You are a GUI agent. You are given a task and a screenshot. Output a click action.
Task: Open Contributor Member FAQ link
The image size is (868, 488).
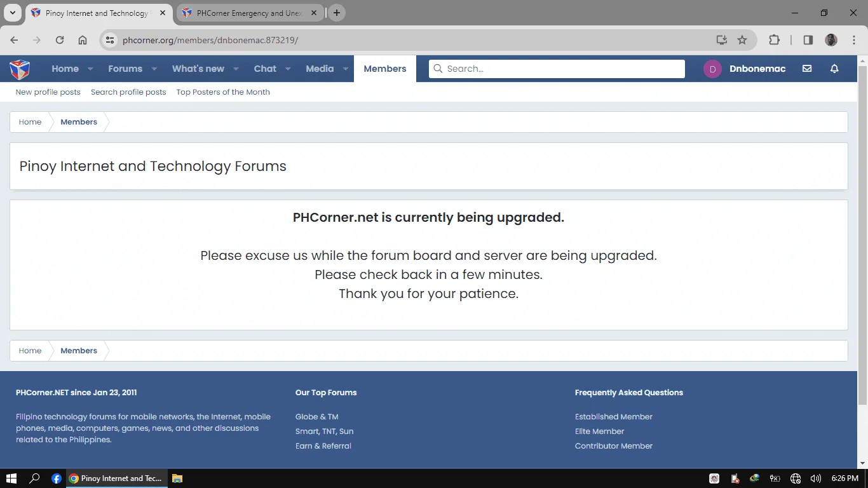pyautogui.click(x=614, y=446)
